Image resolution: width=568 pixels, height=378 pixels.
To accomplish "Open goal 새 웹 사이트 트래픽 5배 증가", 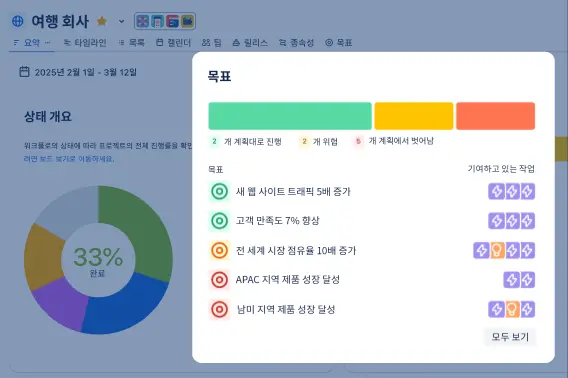I will click(x=293, y=191).
